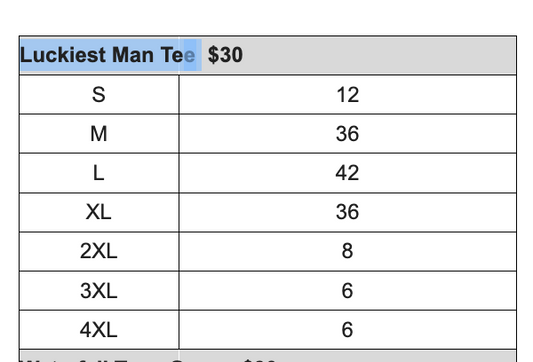
Task: Click the $30 price text
Action: point(225,55)
